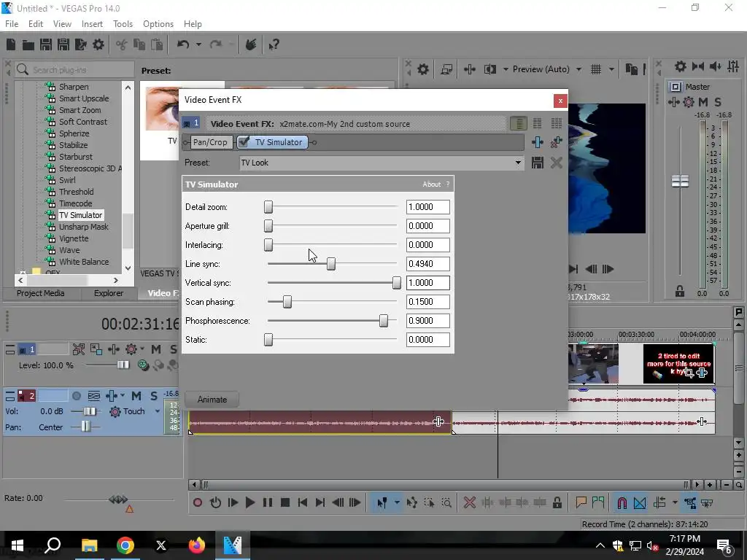Open the Options menu

click(x=158, y=24)
